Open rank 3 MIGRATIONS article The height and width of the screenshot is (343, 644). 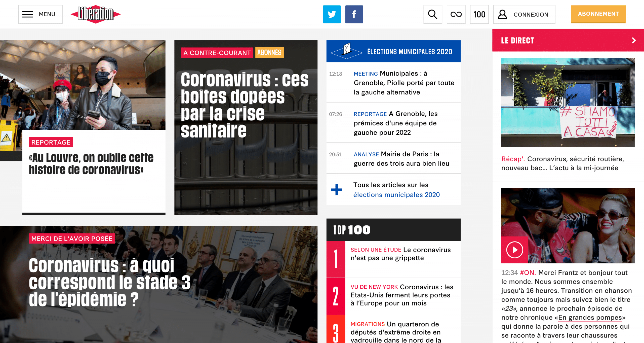[396, 332]
